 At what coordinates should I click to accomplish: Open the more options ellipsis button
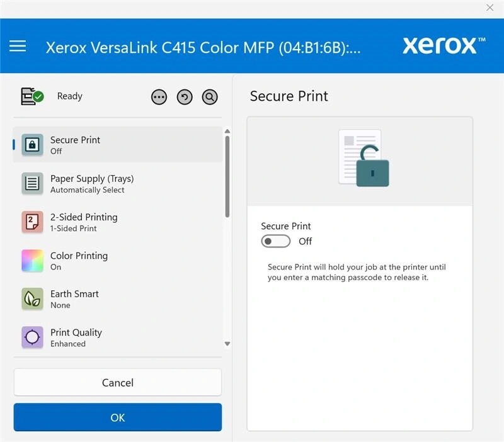159,97
